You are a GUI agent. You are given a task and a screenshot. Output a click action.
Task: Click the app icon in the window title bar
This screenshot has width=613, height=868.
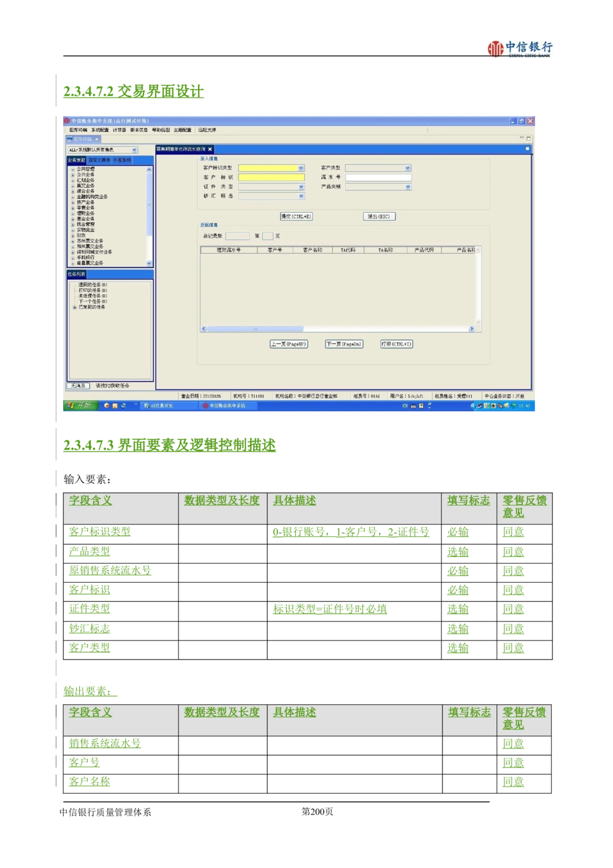[67, 121]
